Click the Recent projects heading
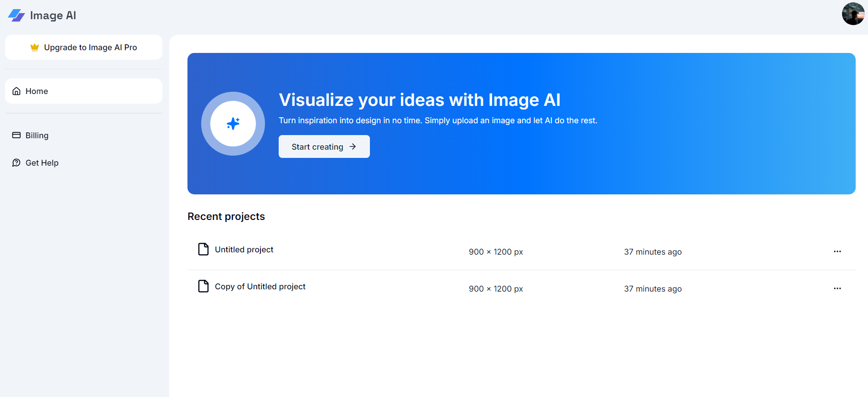 tap(226, 216)
